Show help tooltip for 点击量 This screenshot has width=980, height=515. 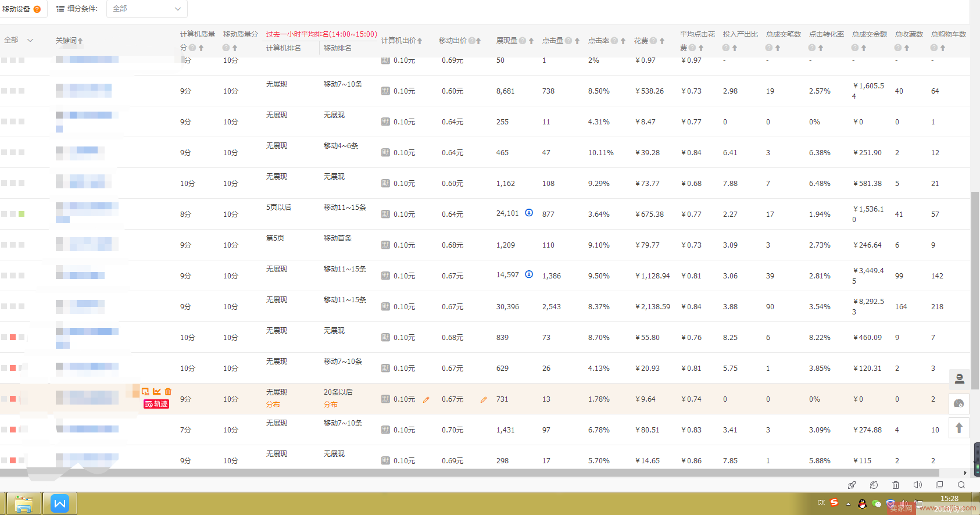click(x=568, y=41)
